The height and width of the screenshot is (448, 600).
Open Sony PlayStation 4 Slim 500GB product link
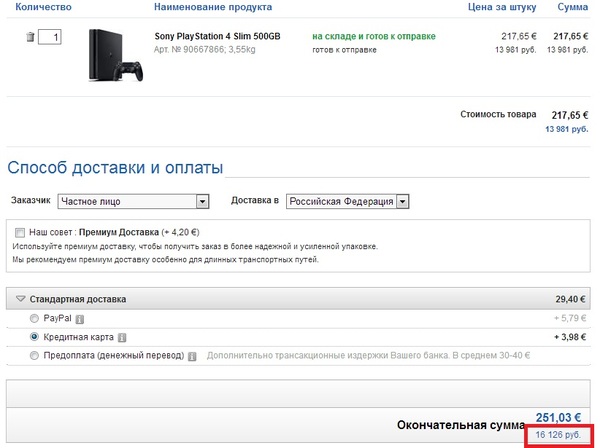point(217,36)
